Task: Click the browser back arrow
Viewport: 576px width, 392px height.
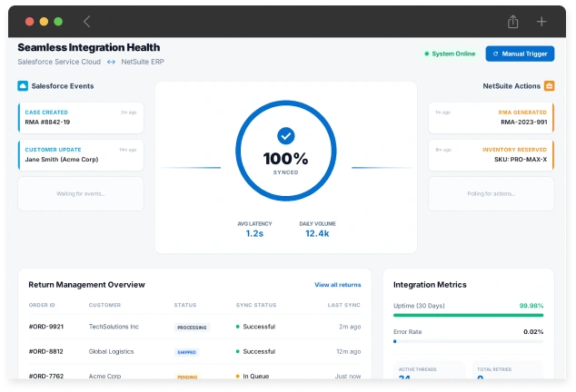Action: (86, 22)
